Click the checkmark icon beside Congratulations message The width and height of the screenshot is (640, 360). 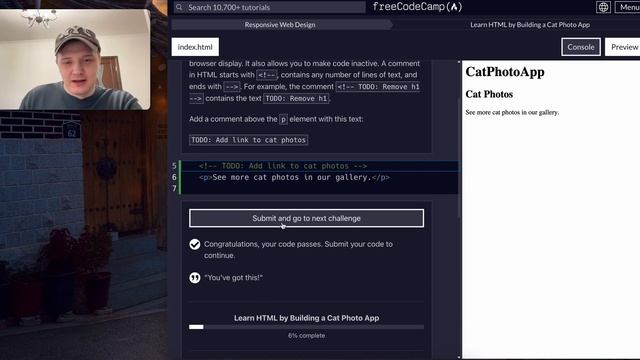195,244
